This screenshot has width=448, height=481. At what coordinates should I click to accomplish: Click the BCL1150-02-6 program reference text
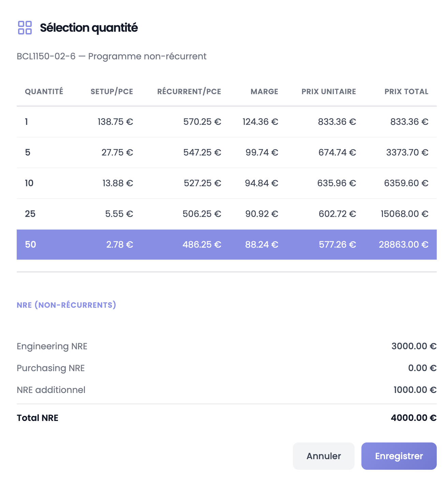[111, 56]
